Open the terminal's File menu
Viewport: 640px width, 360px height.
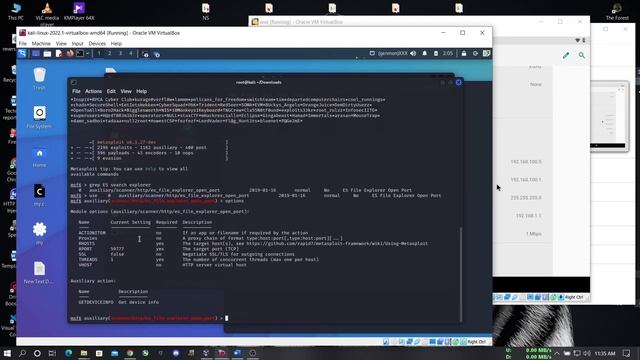(76, 91)
